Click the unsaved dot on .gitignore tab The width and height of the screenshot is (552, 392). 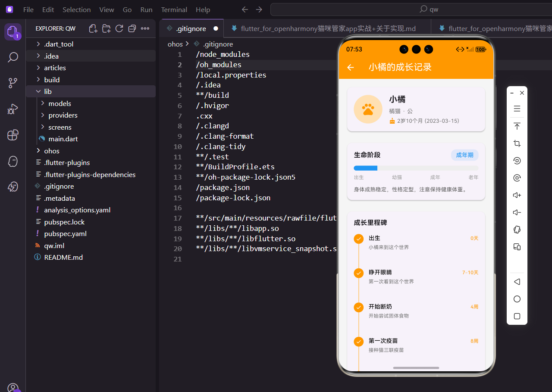(216, 28)
